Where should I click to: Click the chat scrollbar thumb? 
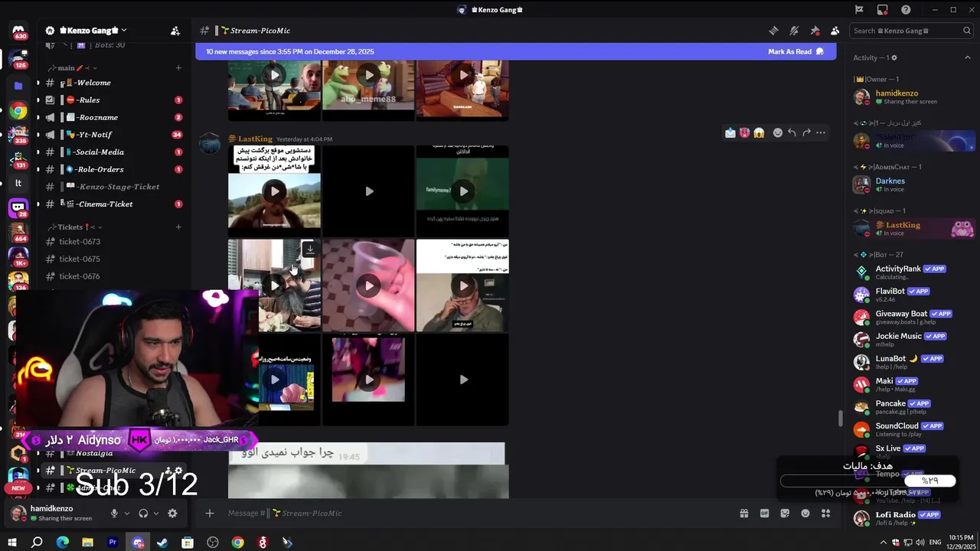point(840,418)
